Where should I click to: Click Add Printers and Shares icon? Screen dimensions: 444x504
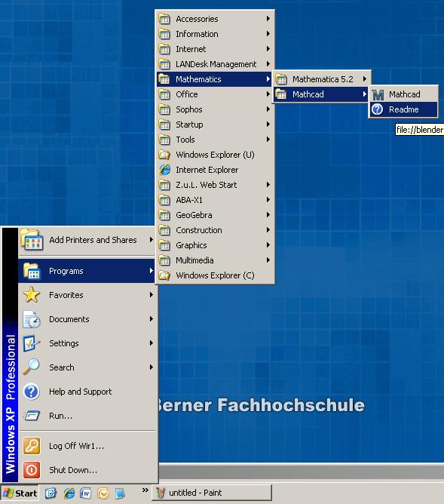point(32,240)
